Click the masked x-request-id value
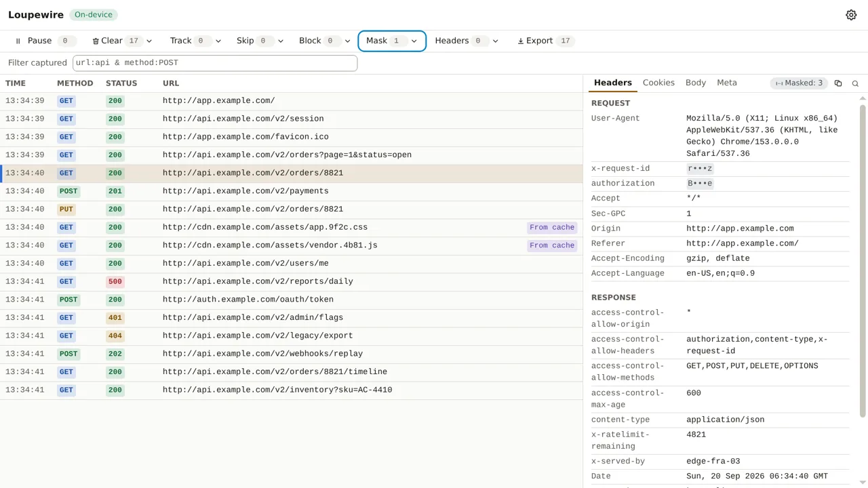 tap(700, 169)
